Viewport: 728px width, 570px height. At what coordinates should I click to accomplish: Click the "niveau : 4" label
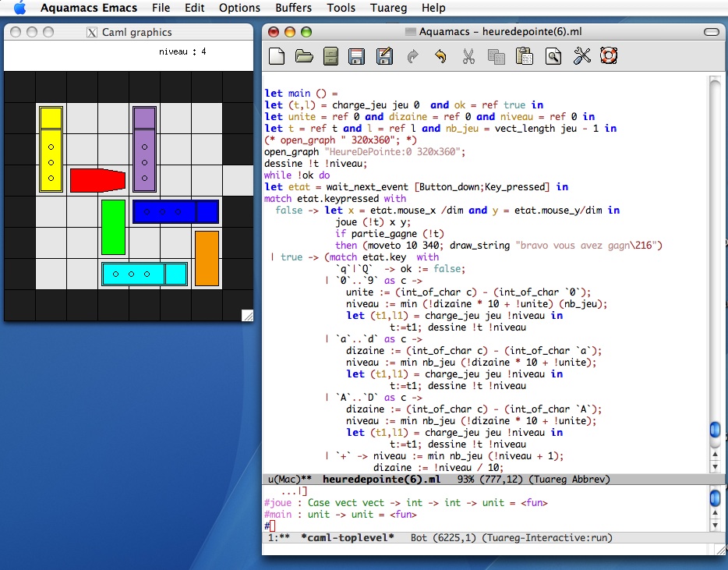click(182, 51)
